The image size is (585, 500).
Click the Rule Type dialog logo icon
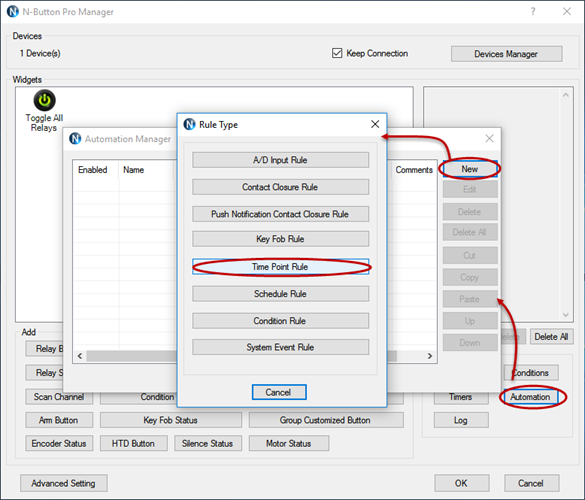(x=190, y=124)
